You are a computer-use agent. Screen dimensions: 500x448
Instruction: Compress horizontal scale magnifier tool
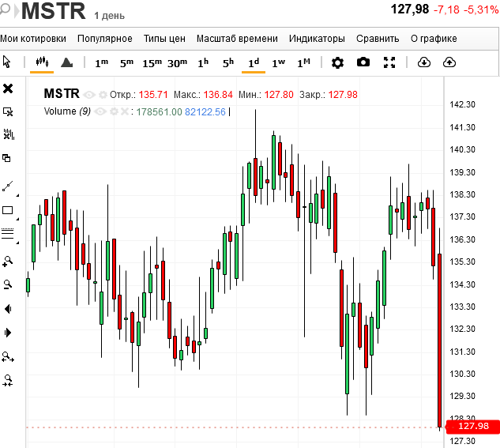(x=8, y=380)
